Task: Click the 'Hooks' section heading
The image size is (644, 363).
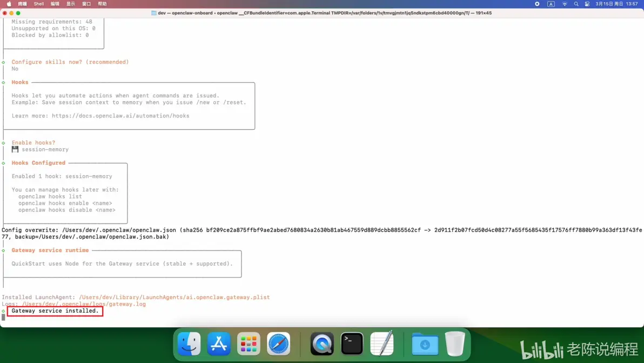Action: pos(19,82)
